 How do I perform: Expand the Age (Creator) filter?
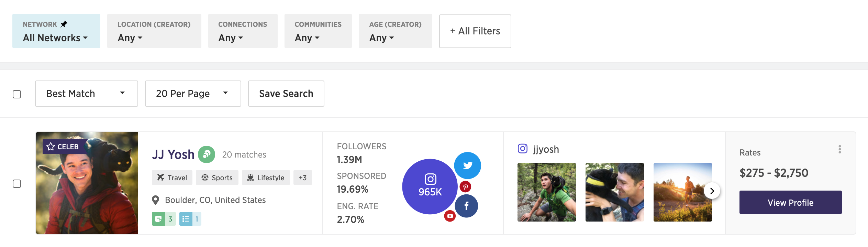pyautogui.click(x=395, y=31)
